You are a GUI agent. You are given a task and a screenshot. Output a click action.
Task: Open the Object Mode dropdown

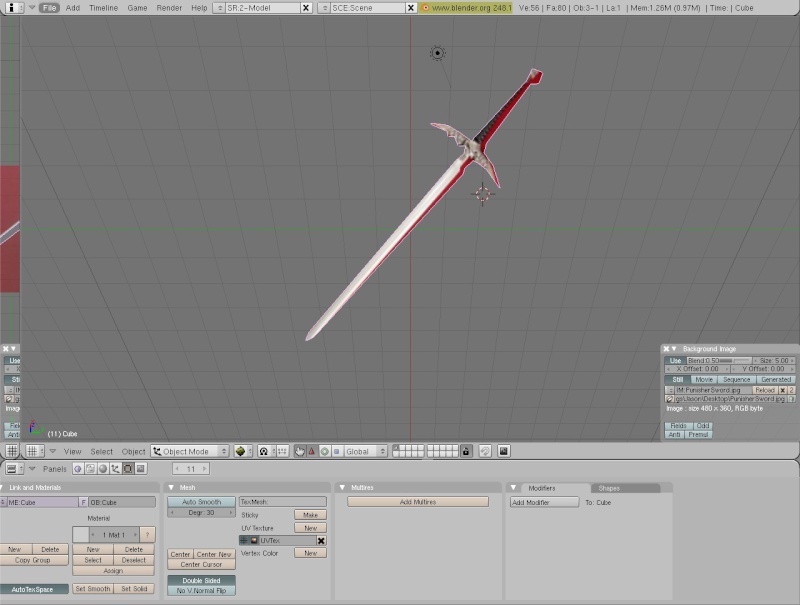point(190,451)
